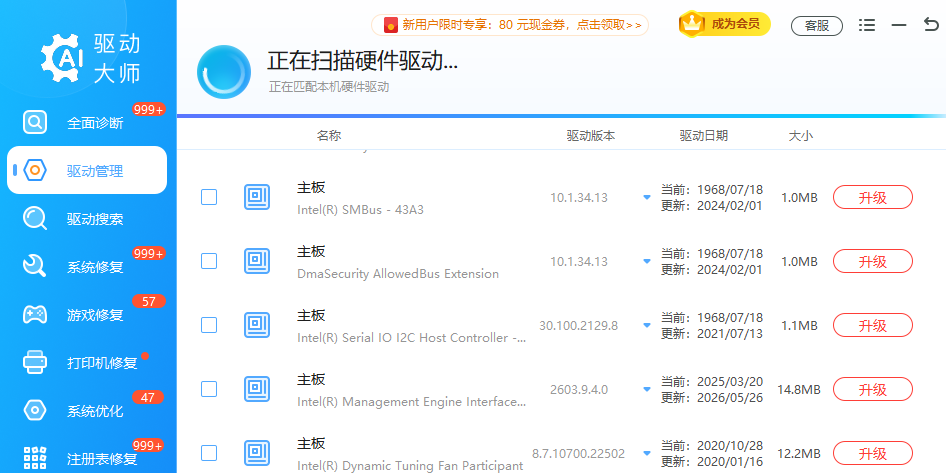
Task: Switch to 游戏修复 in the sidebar
Action: click(87, 314)
